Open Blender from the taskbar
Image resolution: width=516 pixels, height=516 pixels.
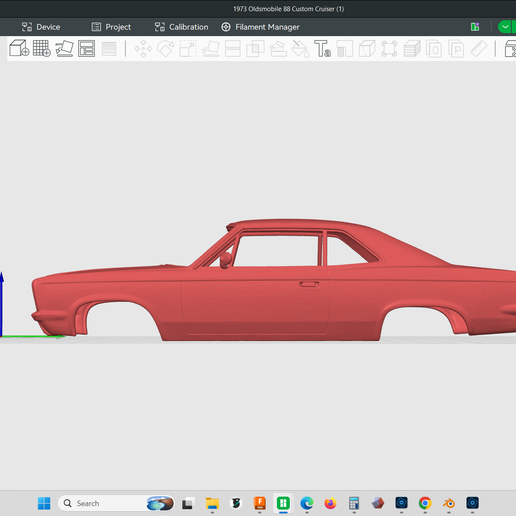[x=449, y=503]
